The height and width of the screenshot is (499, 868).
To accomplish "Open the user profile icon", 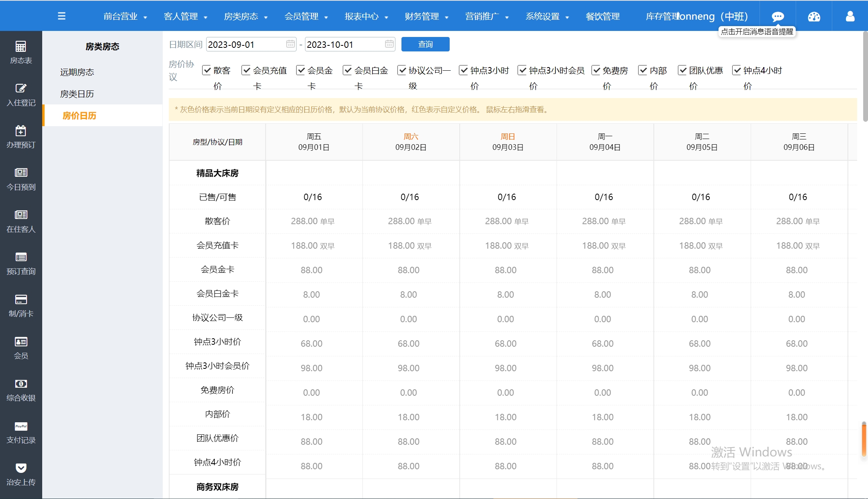I will point(850,16).
